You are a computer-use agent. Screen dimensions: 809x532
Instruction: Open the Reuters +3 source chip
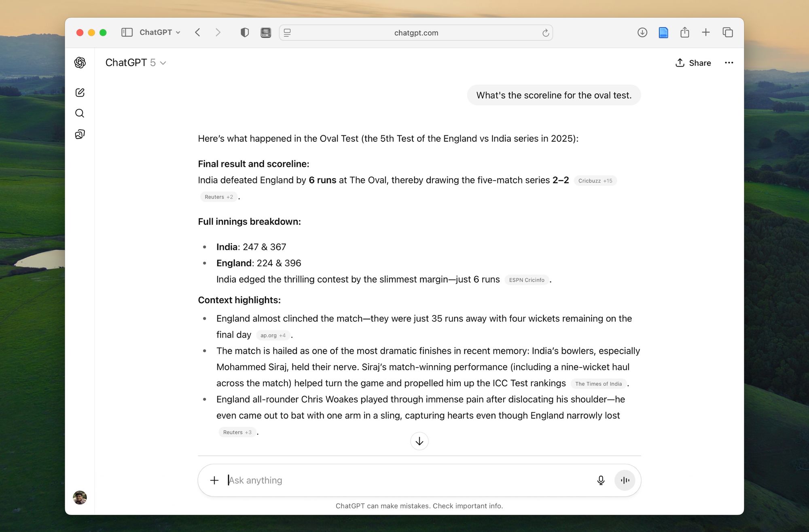(x=237, y=432)
